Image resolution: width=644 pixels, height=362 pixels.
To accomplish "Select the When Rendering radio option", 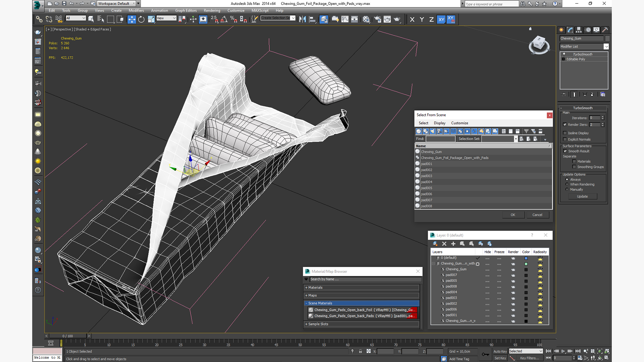I will (x=567, y=184).
